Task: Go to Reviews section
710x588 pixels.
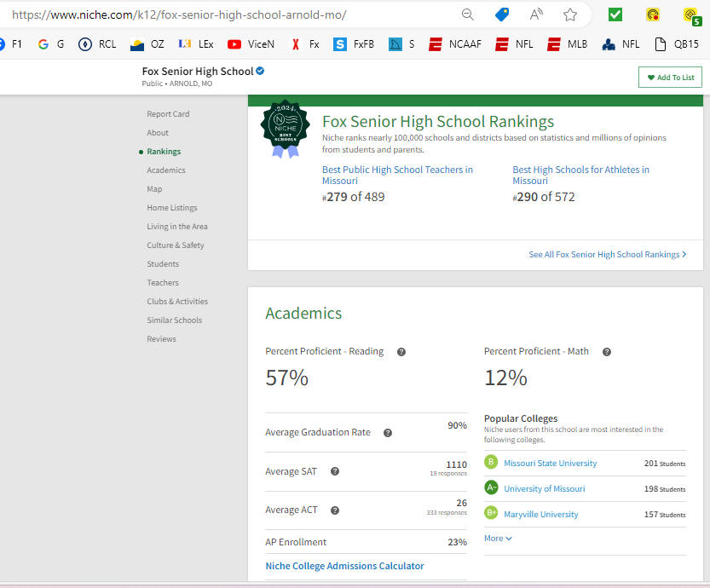Action: click(161, 338)
